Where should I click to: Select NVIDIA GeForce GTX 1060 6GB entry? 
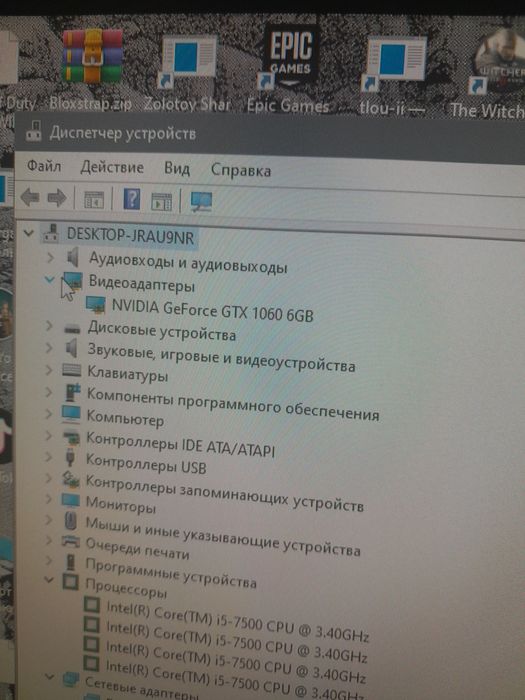pyautogui.click(x=212, y=310)
